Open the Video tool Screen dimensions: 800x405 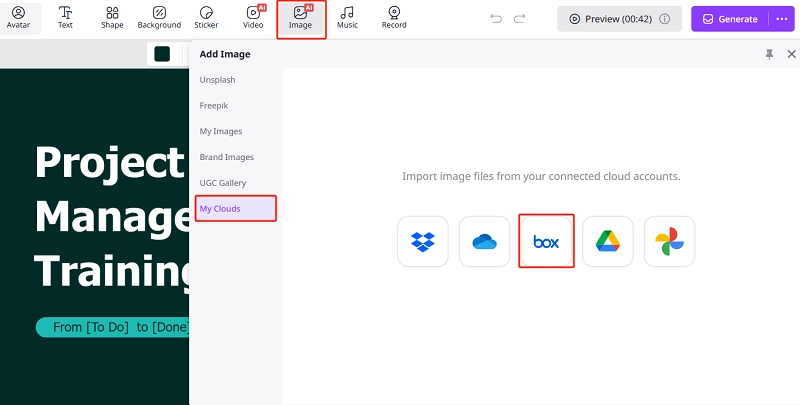click(x=253, y=18)
